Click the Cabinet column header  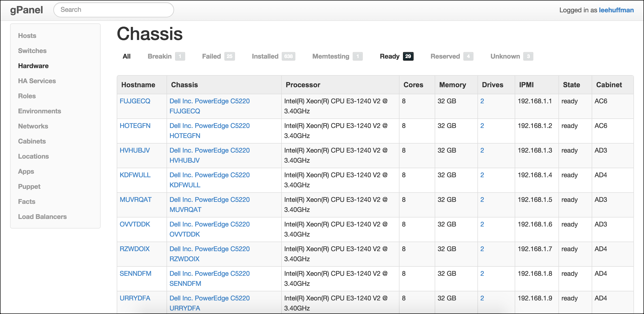pyautogui.click(x=609, y=85)
